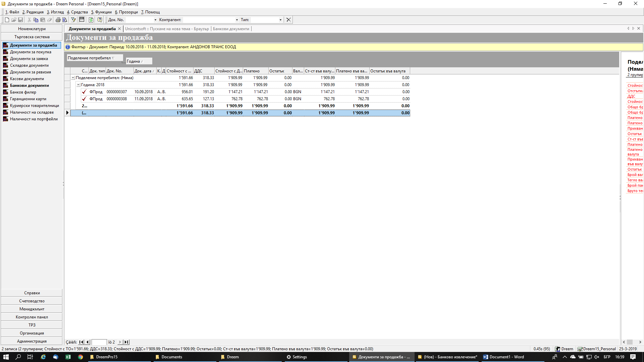Viewport: 644px width, 362px height.
Task: Open Касови документи in the sidebar
Action: tap(27, 79)
